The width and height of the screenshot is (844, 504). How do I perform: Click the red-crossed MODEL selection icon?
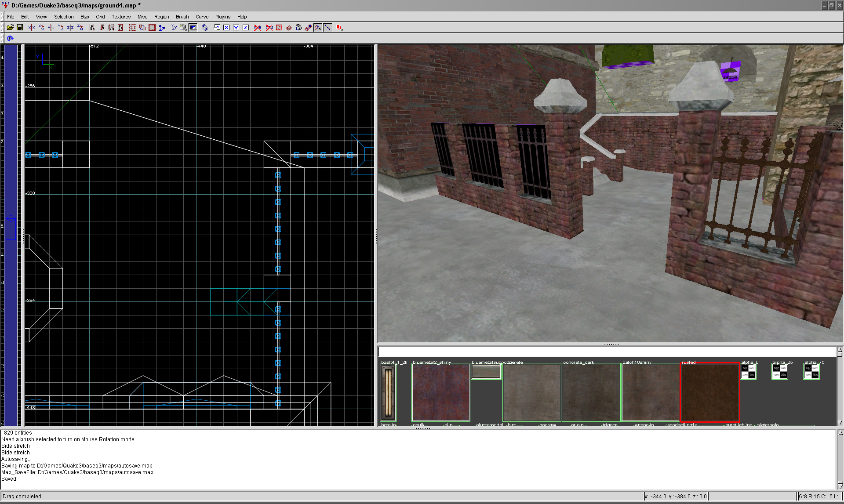click(257, 27)
